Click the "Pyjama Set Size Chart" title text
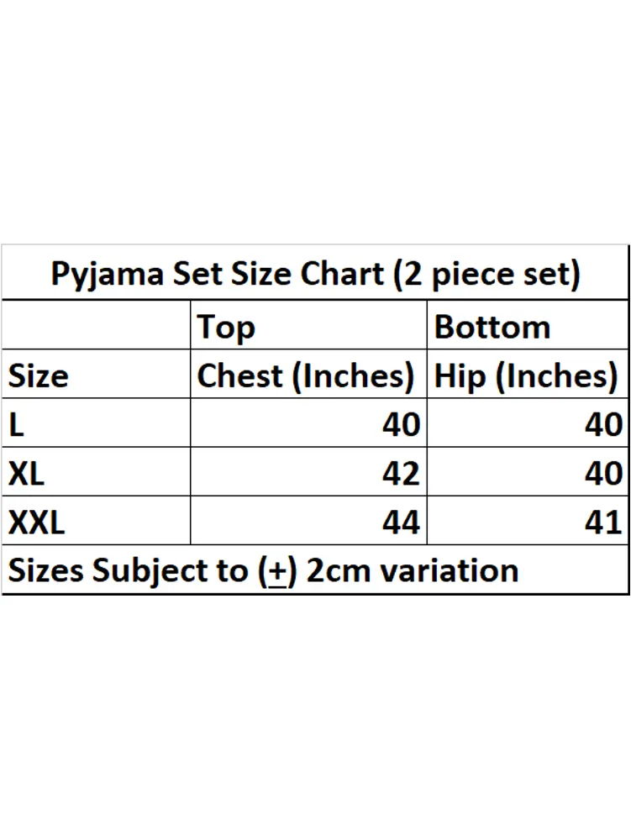Image resolution: width=631 pixels, height=840 pixels. (x=216, y=275)
